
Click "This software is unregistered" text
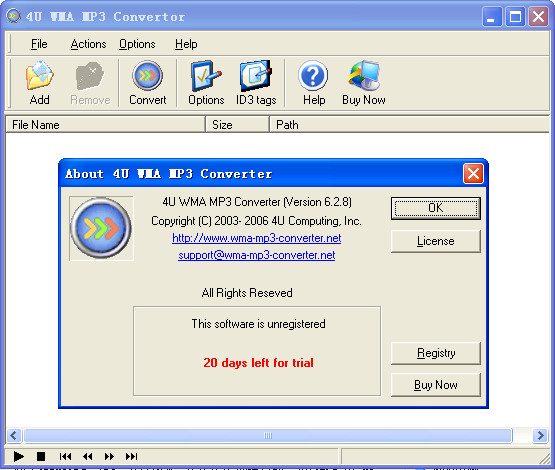click(258, 324)
